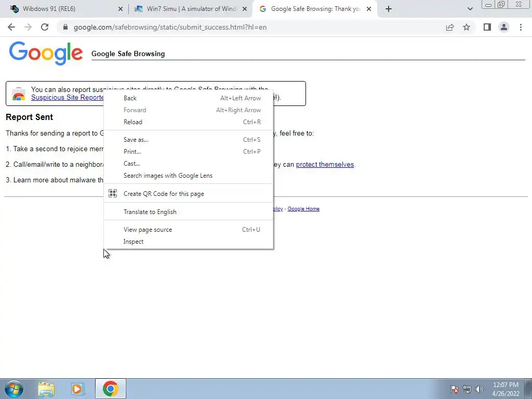Choose Search images with Google Lens
Screen dimensions: 532x399
[x=188, y=176]
